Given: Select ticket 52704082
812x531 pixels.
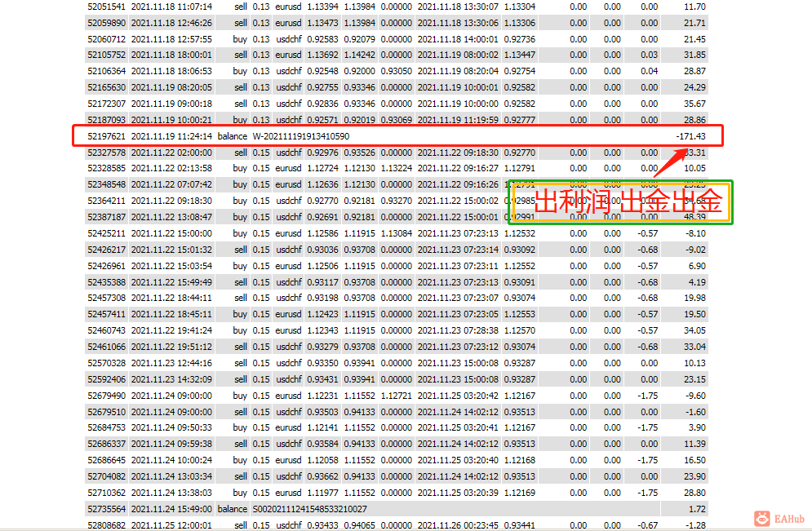Looking at the screenshot, I should tap(106, 476).
